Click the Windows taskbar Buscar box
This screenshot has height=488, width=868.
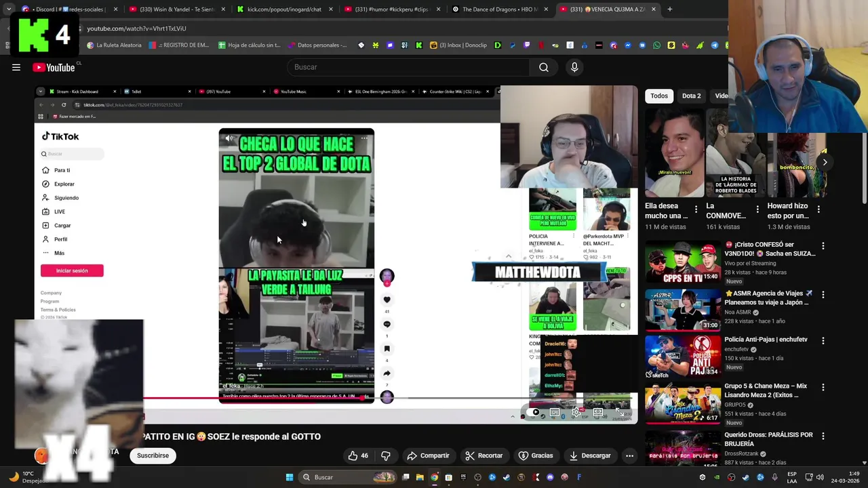click(x=348, y=477)
